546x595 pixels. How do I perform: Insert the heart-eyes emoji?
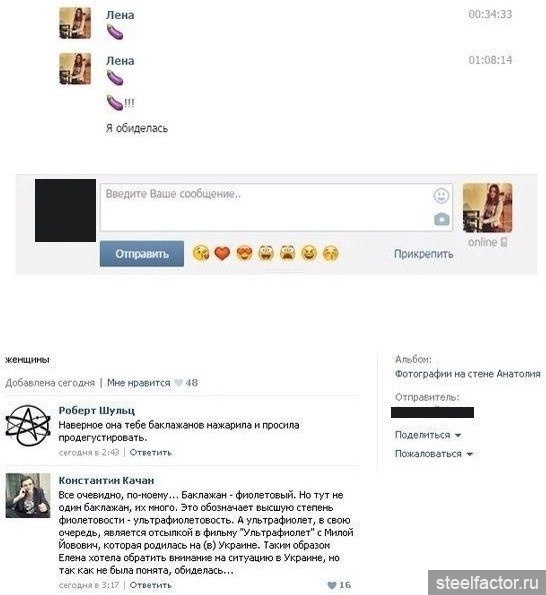coord(244,253)
